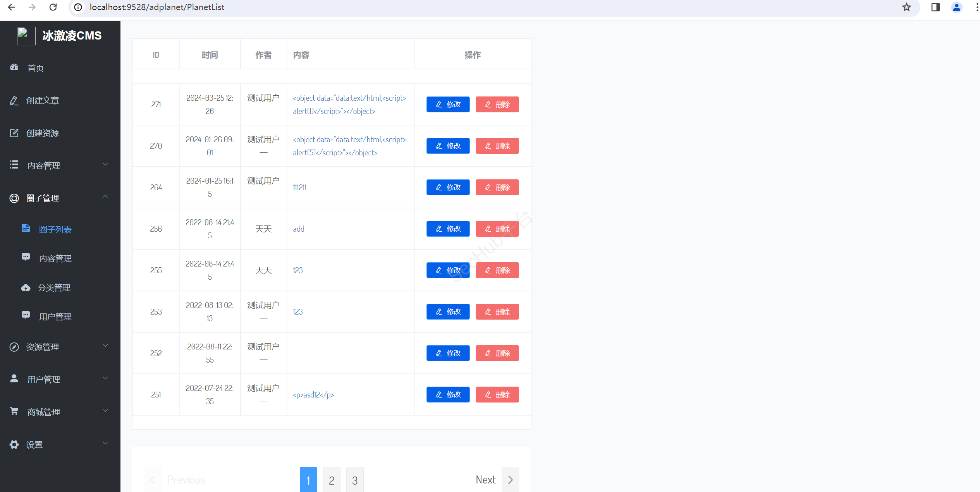Click the 圈子列表 document icon
This screenshot has height=492, width=980.
[x=26, y=229]
